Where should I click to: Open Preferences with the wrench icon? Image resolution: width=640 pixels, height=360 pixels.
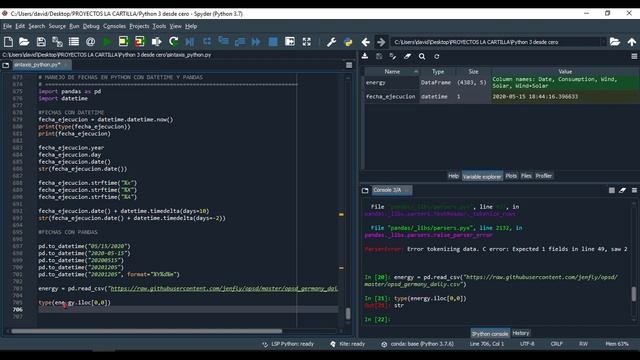coord(331,42)
